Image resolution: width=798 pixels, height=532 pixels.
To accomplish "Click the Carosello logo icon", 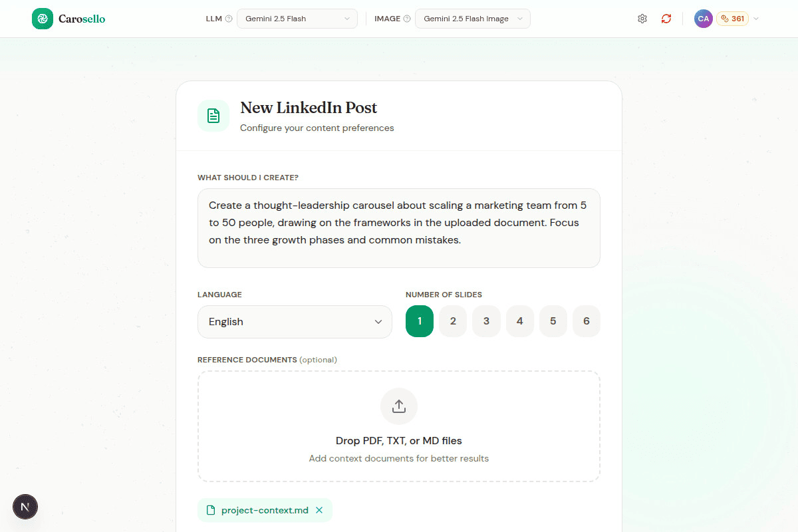I will (43, 18).
